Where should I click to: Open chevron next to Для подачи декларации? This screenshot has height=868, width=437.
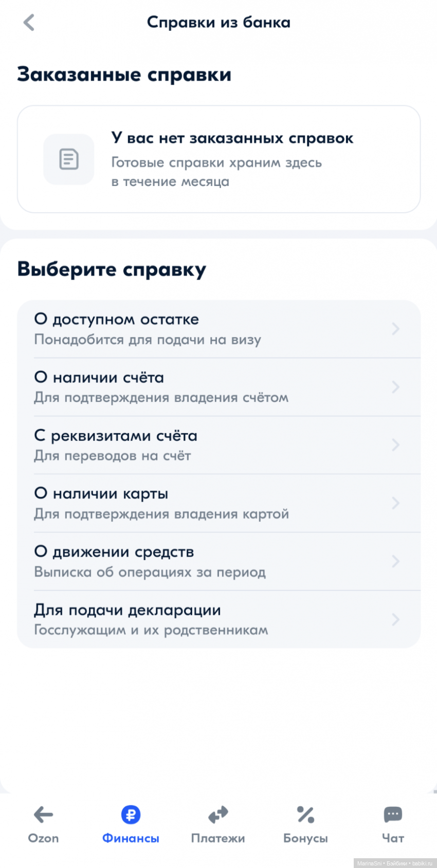[x=395, y=619]
